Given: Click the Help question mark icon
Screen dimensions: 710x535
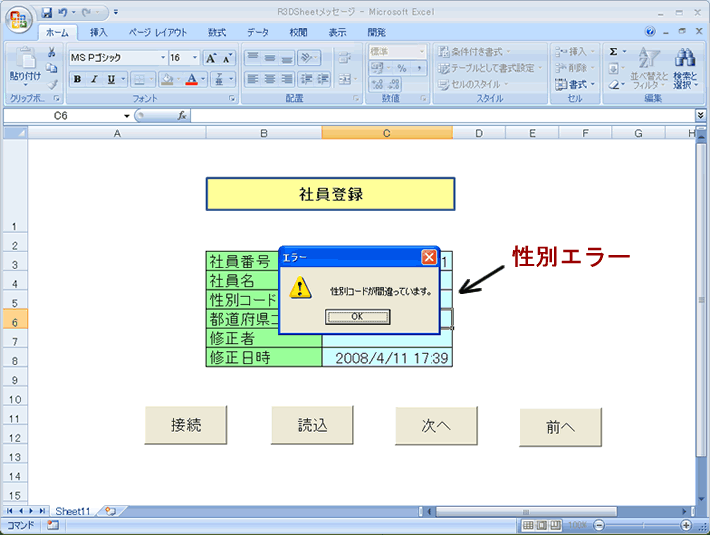Looking at the screenshot, I should (x=651, y=32).
